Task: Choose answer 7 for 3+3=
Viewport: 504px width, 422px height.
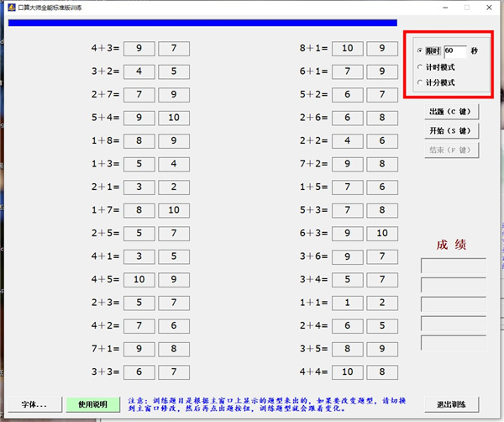Action: point(174,372)
